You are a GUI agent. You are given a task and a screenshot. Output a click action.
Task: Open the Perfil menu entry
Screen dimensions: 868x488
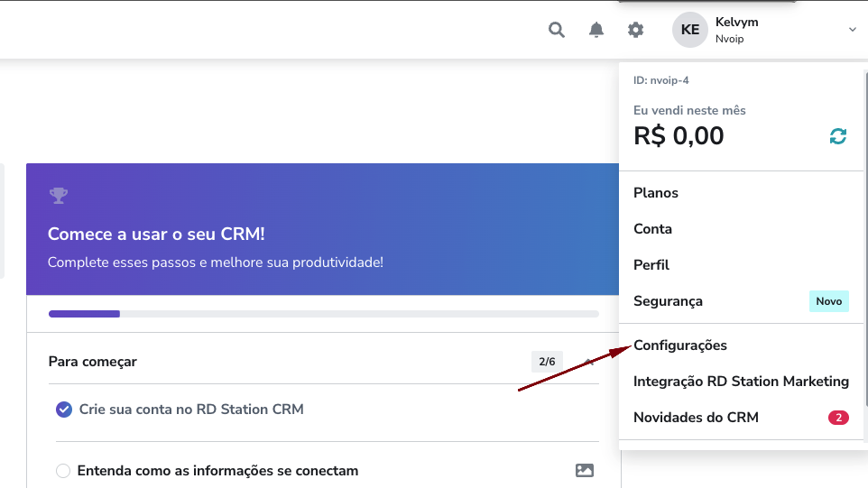[651, 265]
